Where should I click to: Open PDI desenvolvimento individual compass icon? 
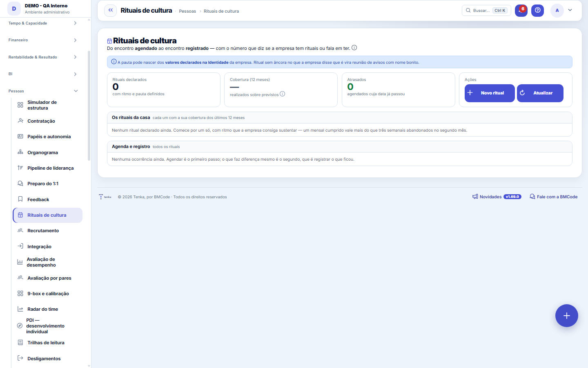click(x=20, y=326)
